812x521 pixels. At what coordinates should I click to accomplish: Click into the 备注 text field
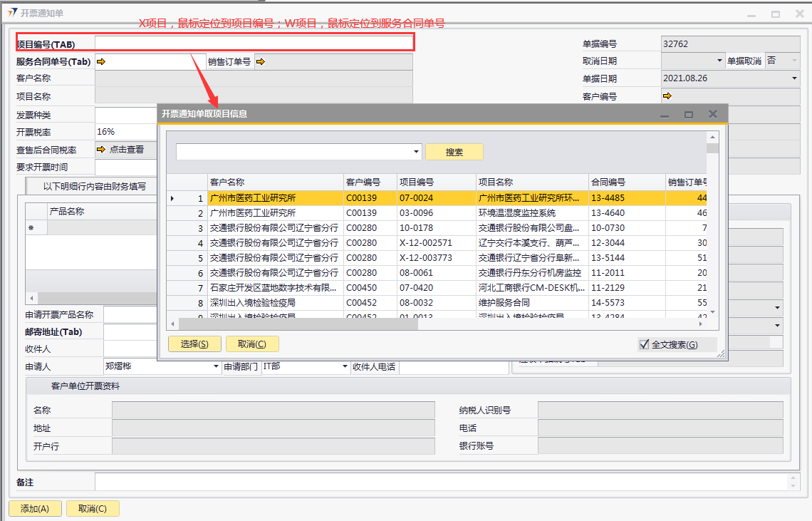point(442,483)
